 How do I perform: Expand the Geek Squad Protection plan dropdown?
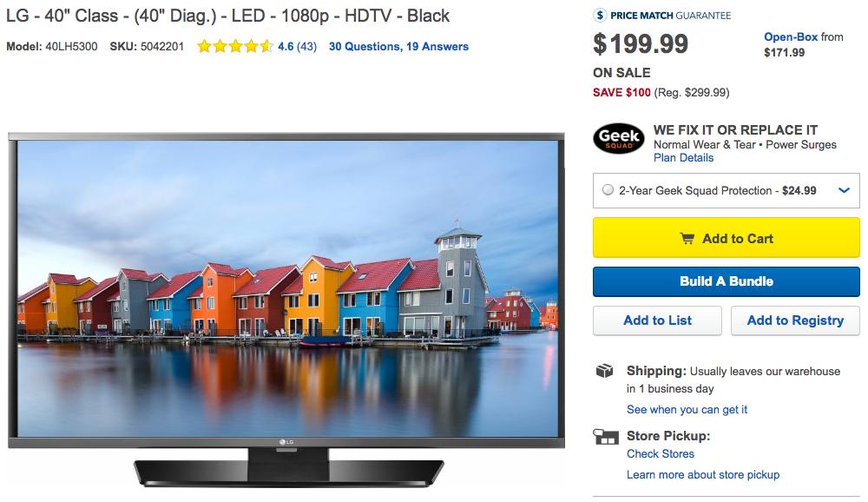(844, 190)
